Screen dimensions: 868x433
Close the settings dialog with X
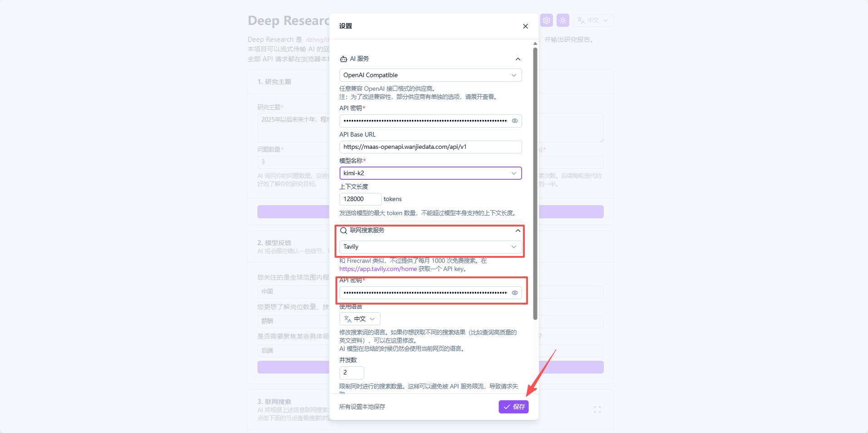point(525,26)
